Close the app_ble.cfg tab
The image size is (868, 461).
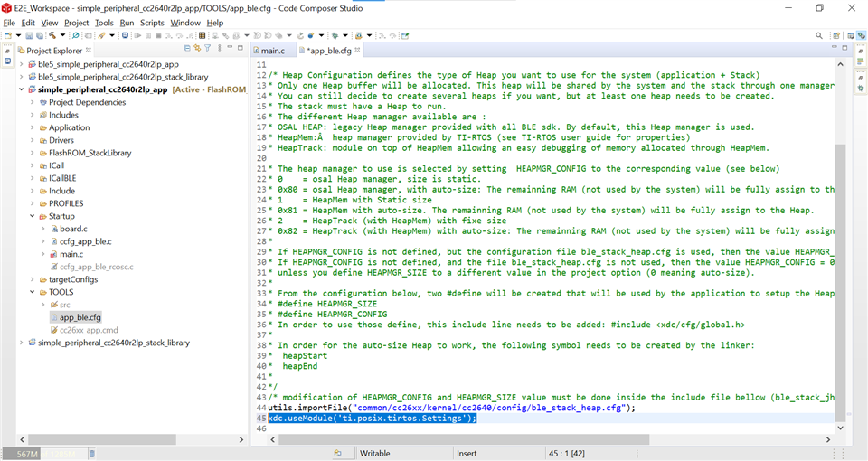[x=358, y=50]
